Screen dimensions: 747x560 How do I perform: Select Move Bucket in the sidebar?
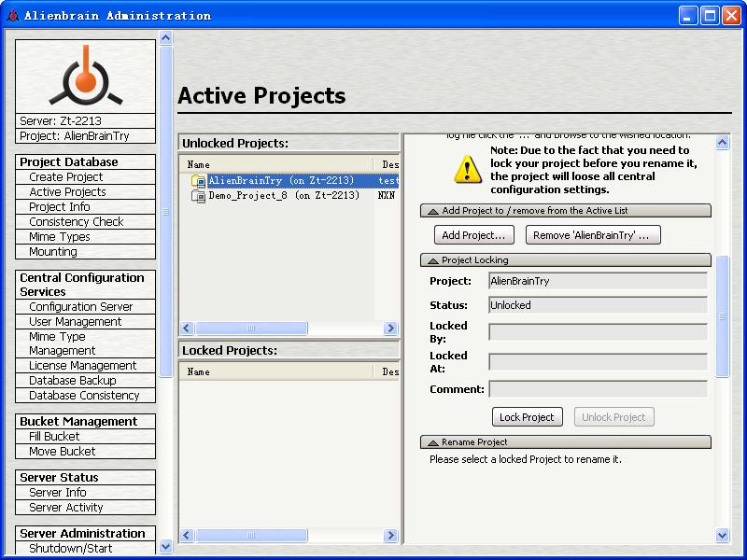86,451
